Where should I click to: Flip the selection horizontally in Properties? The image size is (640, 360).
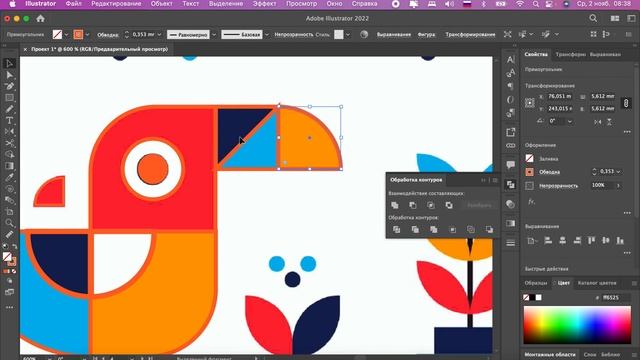598,122
